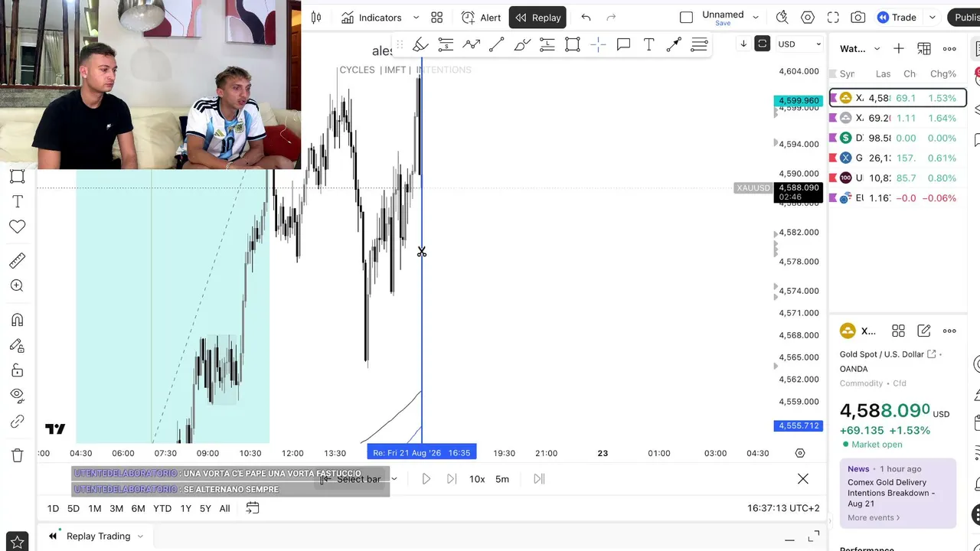
Task: Select the arrow line tool in floating toolbar
Action: click(x=674, y=45)
